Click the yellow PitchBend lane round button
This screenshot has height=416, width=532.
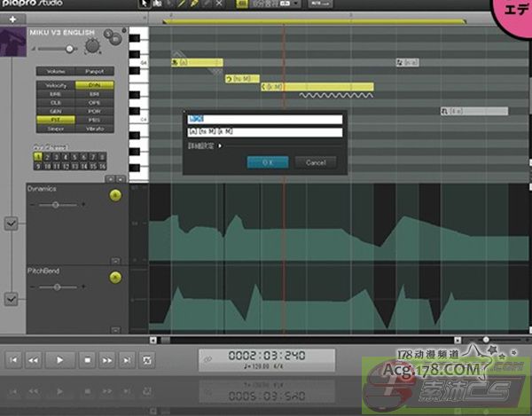[x=115, y=278]
